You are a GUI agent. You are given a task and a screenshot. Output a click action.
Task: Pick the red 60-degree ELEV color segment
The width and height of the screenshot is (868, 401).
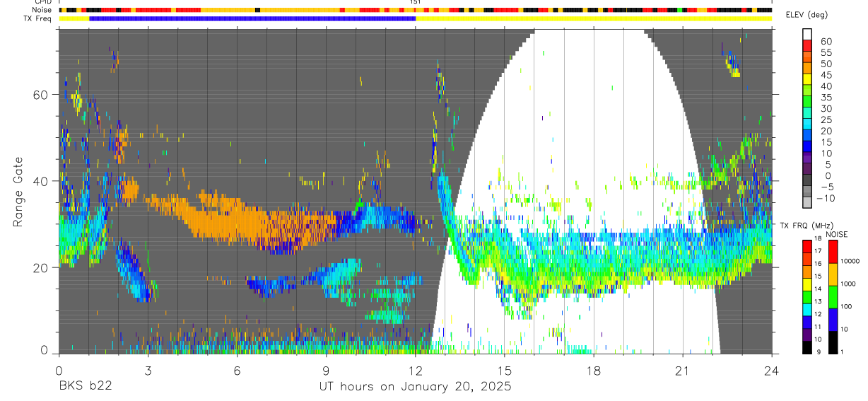coord(807,46)
